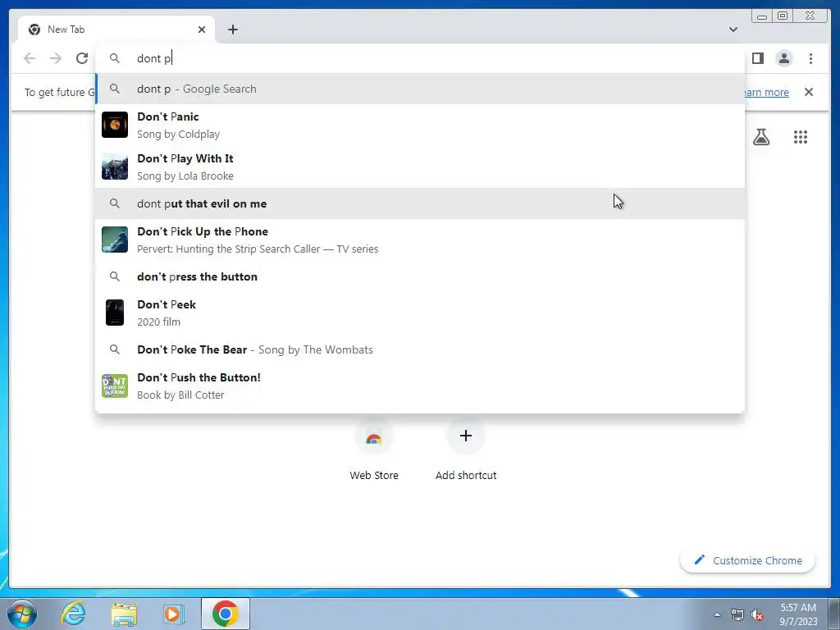Viewport: 840px width, 630px height.
Task: Close the New Tab tab
Action: point(202,30)
